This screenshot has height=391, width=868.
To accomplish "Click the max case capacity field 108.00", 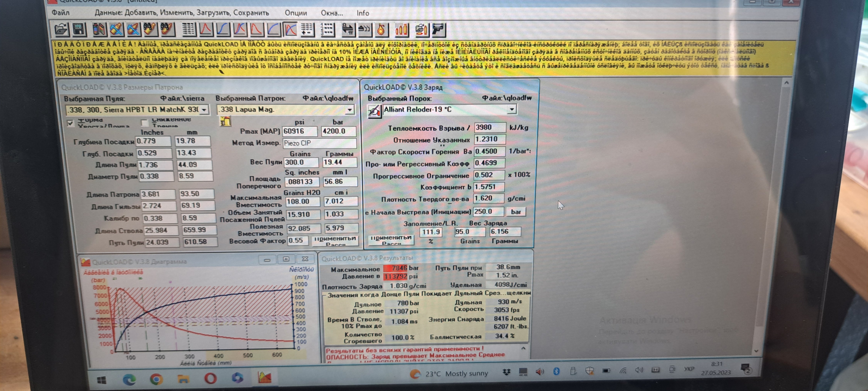I will (303, 201).
